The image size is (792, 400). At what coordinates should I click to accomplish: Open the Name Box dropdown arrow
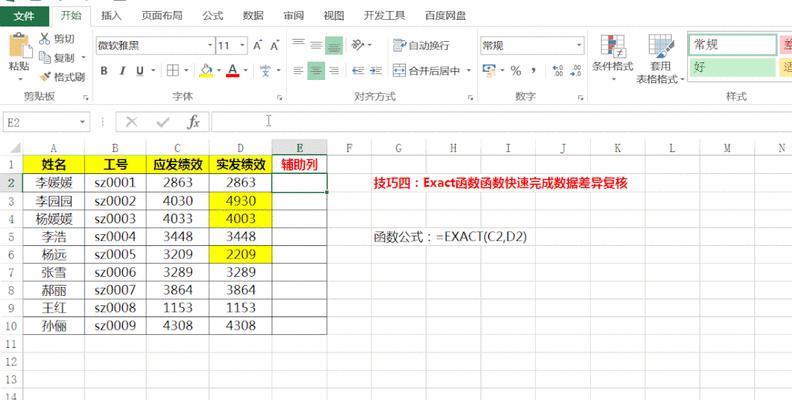pos(82,122)
